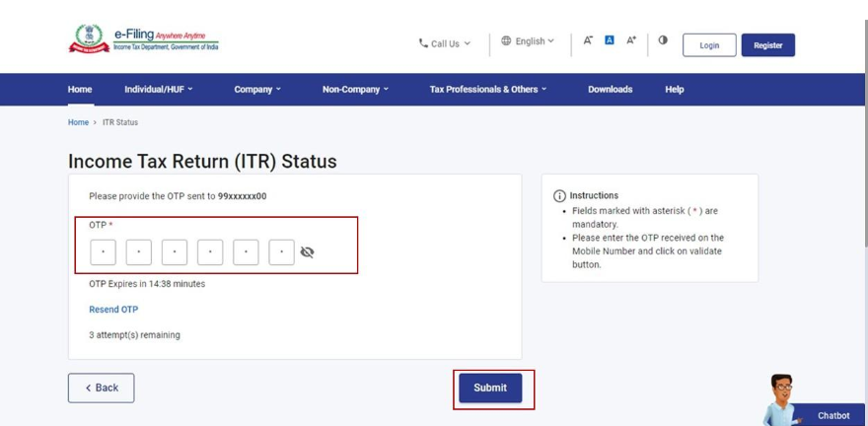Viewport: 868px width, 426px height.
Task: Click the globe language icon
Action: point(506,41)
